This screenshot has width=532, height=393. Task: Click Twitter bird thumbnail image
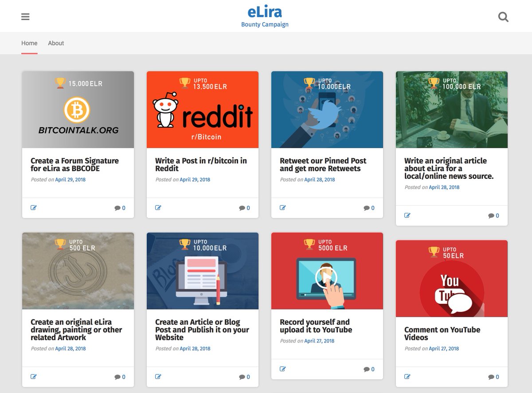click(x=327, y=110)
